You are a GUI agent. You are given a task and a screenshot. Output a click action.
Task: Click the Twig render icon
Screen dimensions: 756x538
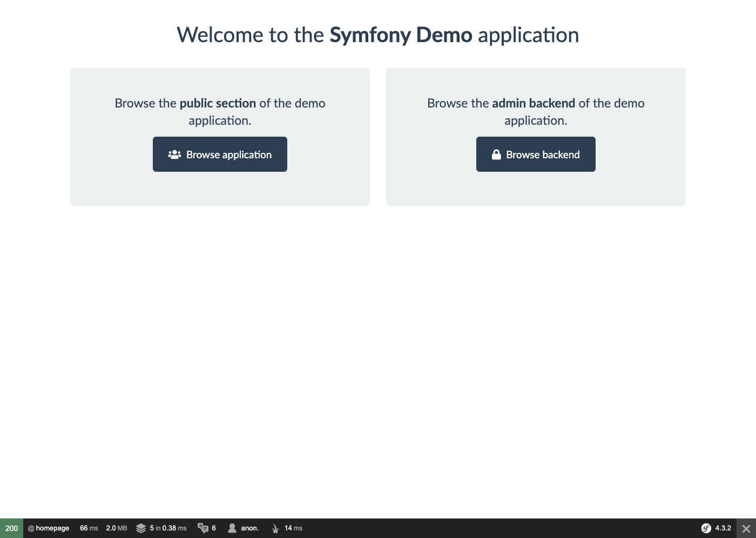point(275,528)
